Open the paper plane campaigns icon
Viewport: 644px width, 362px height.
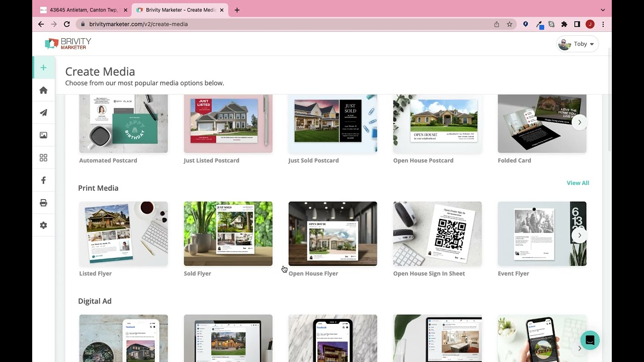43,113
